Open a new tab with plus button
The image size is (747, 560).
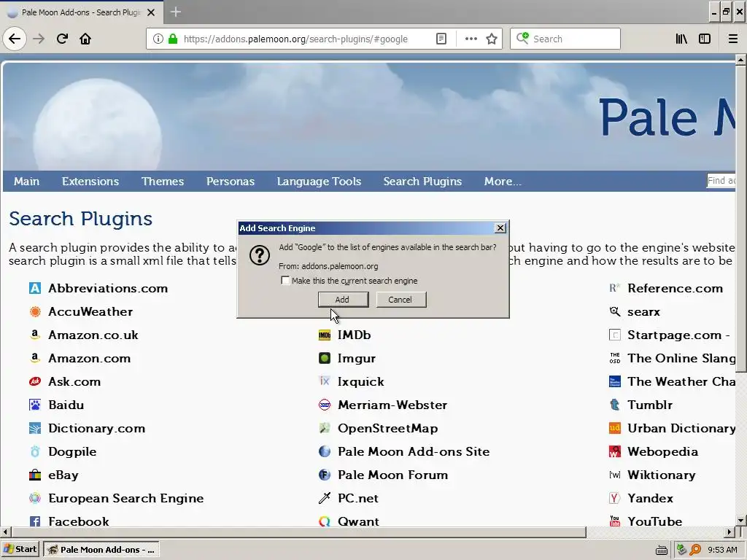click(x=175, y=12)
